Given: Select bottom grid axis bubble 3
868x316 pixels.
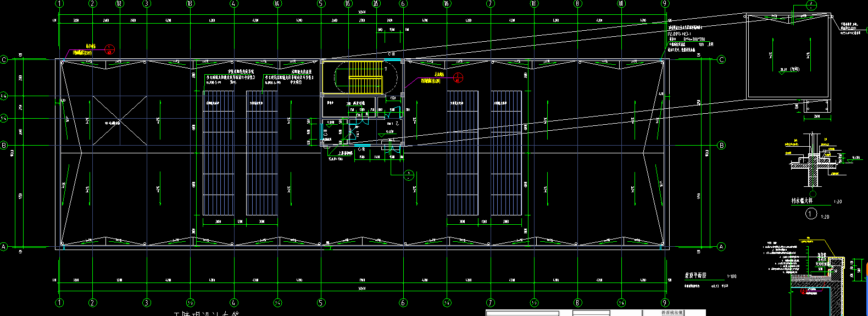Looking at the screenshot, I should pos(147,302).
